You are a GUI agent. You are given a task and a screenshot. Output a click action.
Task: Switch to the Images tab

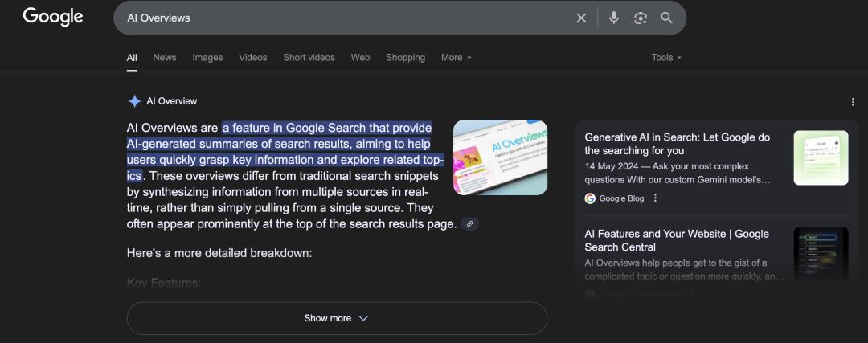pyautogui.click(x=207, y=58)
